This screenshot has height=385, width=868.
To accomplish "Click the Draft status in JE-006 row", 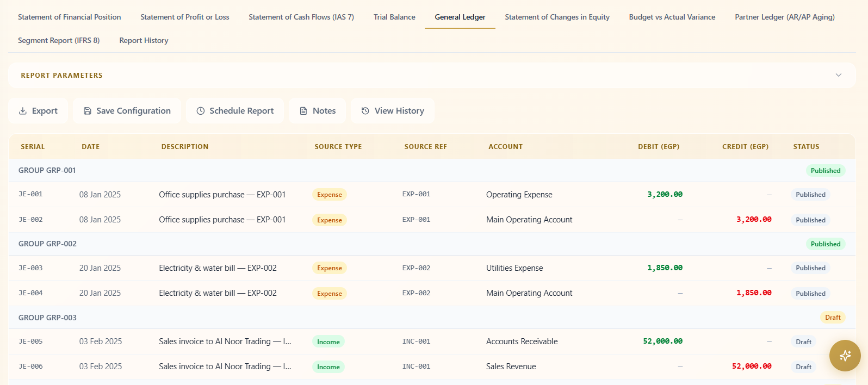I will [x=803, y=367].
